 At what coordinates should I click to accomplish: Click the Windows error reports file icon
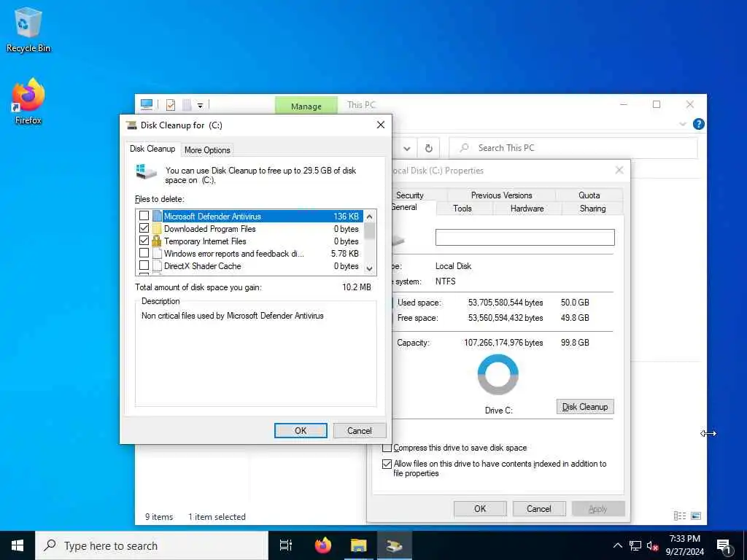click(x=157, y=253)
